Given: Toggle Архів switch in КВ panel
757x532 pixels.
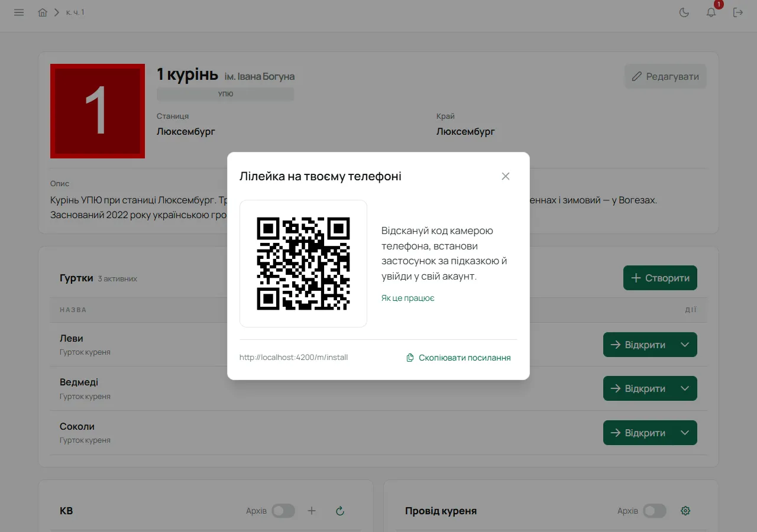Looking at the screenshot, I should [283, 511].
